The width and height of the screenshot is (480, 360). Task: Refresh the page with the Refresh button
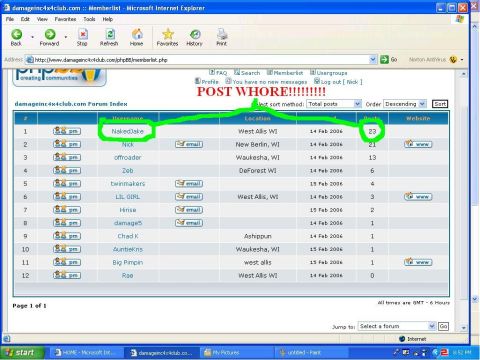109,37
